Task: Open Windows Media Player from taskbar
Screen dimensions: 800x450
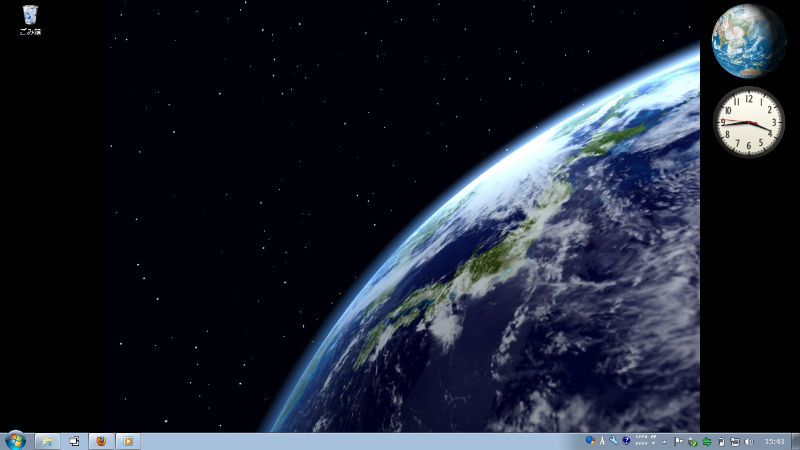Action: [128, 441]
